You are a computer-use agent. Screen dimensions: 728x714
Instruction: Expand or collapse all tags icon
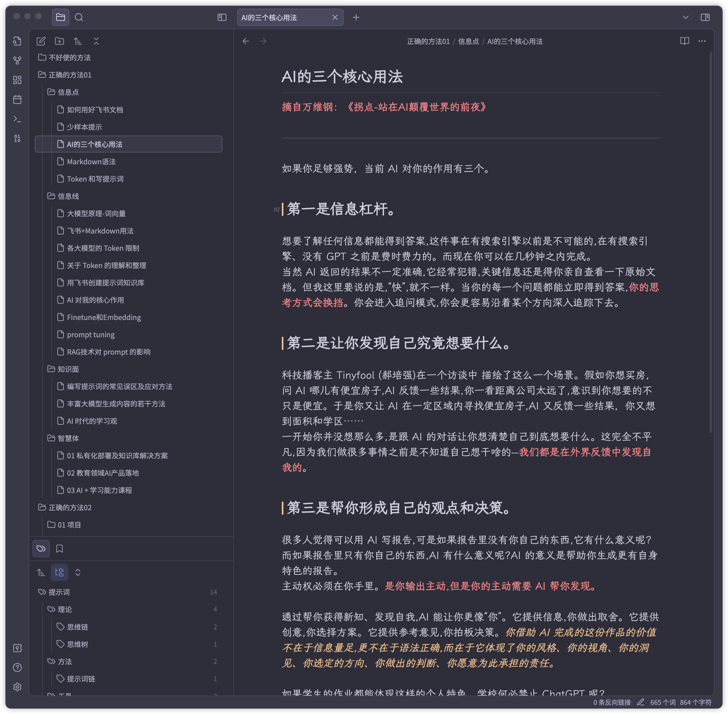(78, 572)
